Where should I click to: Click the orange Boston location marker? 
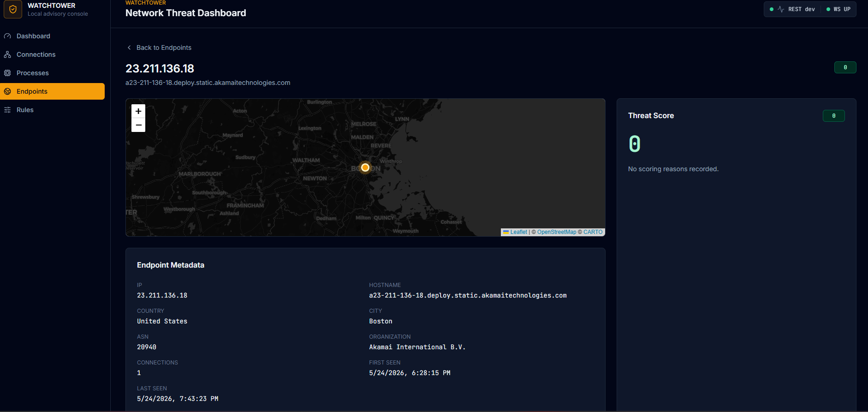(x=365, y=167)
